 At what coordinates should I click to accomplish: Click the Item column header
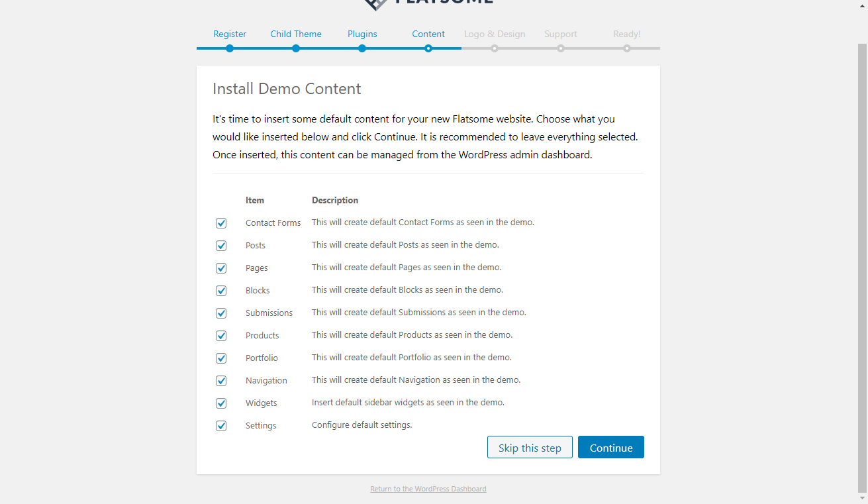(x=255, y=200)
